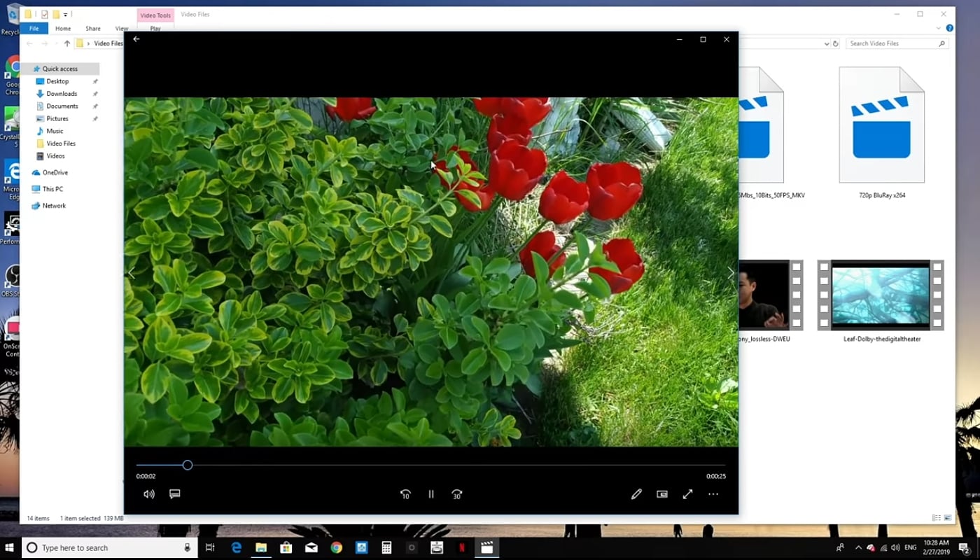Click the Explorer forward navigation arrow
Viewport: 980px width, 560px height.
45,43
